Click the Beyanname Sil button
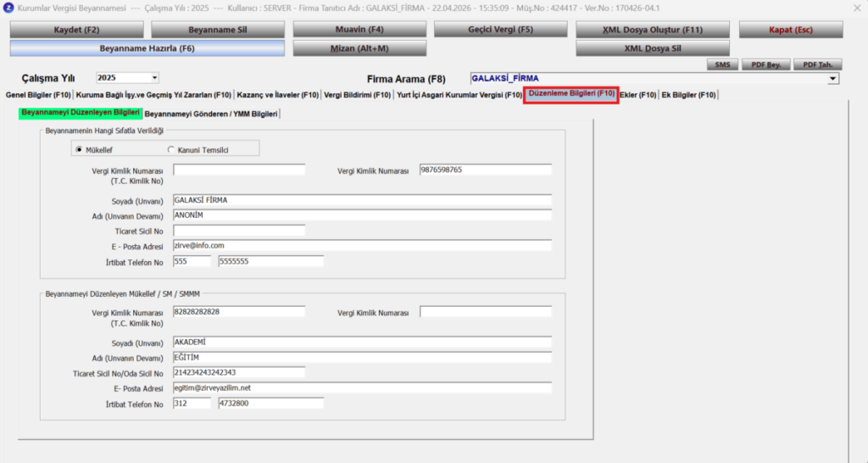This screenshot has height=463, width=868. point(218,30)
